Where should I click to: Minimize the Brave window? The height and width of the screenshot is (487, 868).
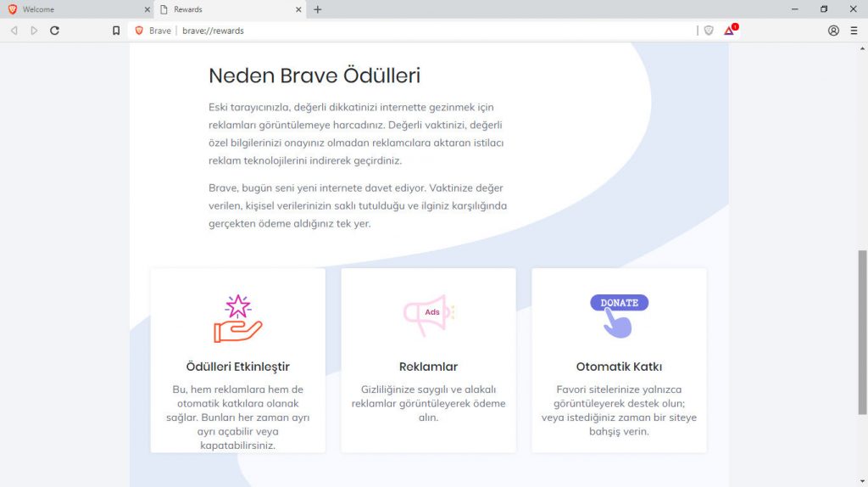point(795,9)
